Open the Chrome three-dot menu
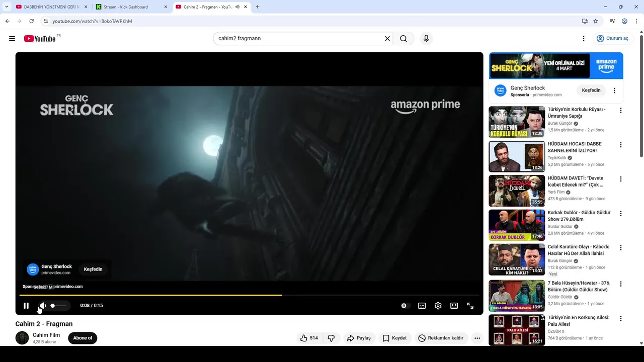 tap(637, 21)
